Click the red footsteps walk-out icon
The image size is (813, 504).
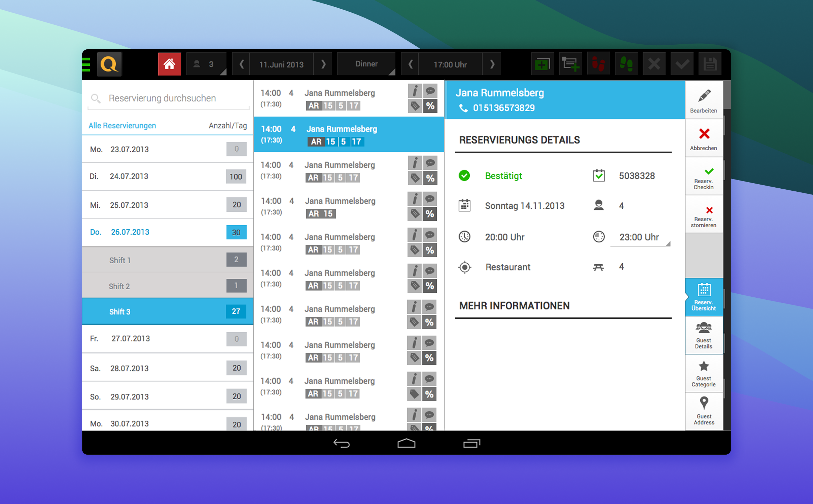click(x=599, y=64)
